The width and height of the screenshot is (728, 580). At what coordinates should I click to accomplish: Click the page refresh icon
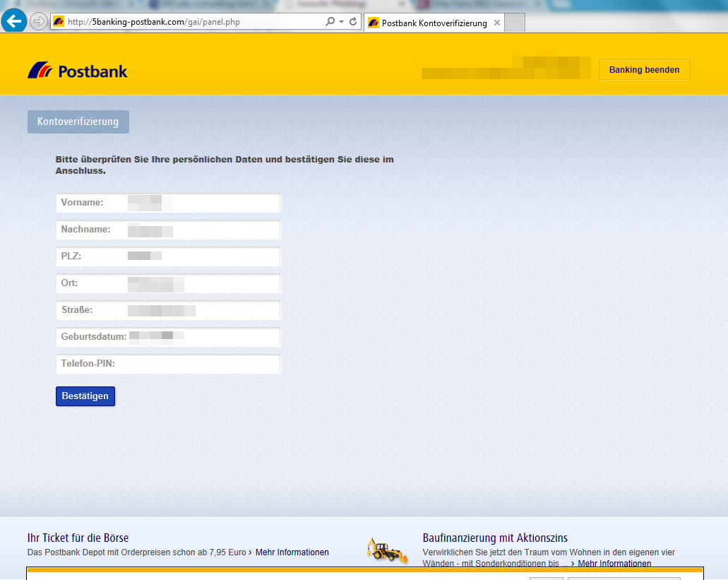coord(353,21)
